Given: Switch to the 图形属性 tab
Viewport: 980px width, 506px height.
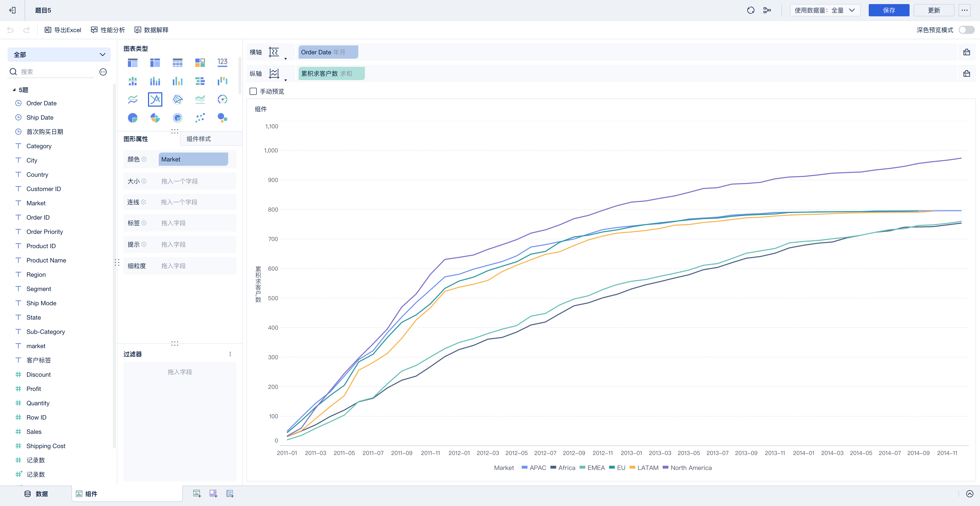Looking at the screenshot, I should (x=136, y=139).
